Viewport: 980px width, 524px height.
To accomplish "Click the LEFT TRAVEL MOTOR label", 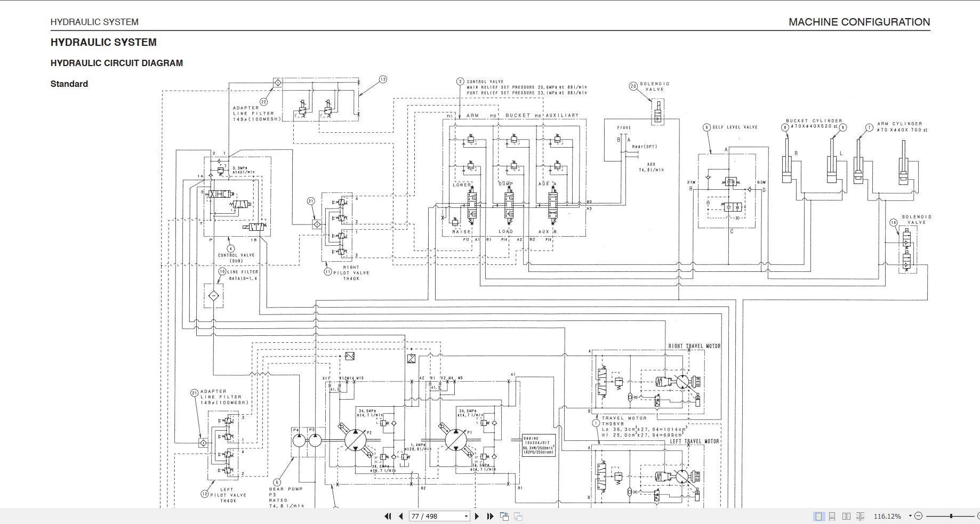I will (x=694, y=441).
